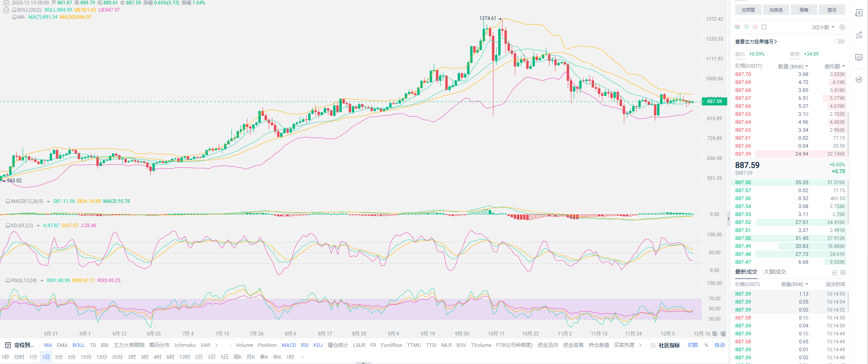Screen dimensions: 868x364
Task: Open the 2位小数 decimal precision dropdown
Action: tap(823, 27)
